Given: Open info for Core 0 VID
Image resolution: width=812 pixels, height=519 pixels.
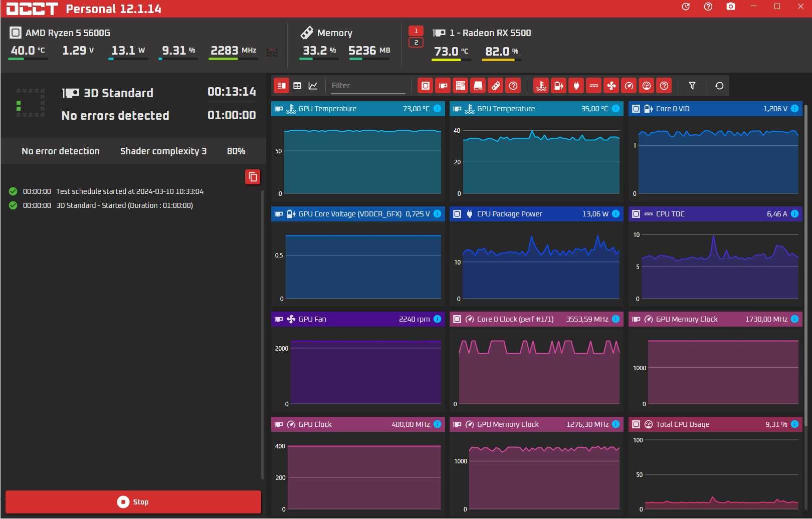Looking at the screenshot, I should (x=794, y=109).
